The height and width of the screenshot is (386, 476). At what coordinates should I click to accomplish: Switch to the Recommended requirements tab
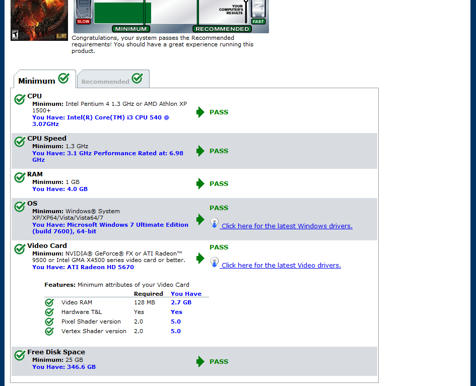coord(113,79)
